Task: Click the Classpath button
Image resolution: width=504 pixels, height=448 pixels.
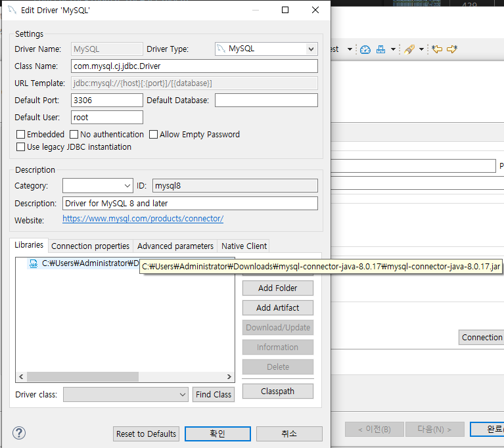Action: tap(278, 391)
